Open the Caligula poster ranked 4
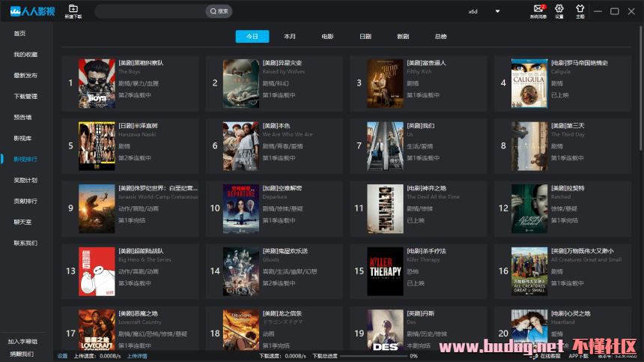644x362 pixels. pyautogui.click(x=529, y=83)
